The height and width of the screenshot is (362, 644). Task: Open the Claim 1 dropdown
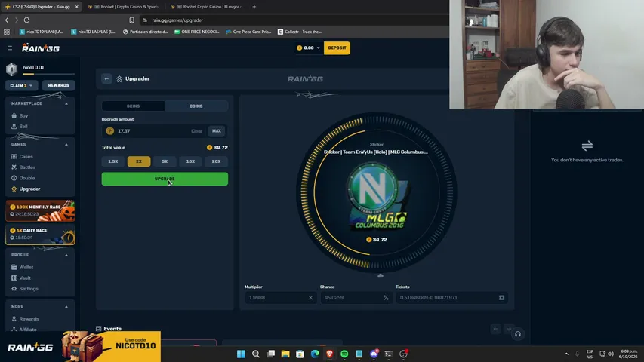[x=21, y=85]
